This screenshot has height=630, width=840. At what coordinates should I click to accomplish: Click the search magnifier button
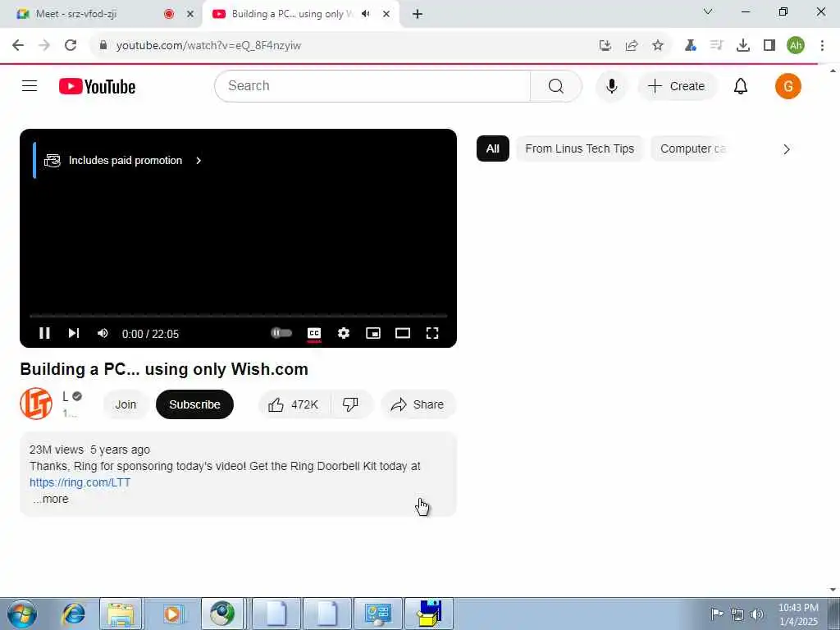(x=556, y=85)
